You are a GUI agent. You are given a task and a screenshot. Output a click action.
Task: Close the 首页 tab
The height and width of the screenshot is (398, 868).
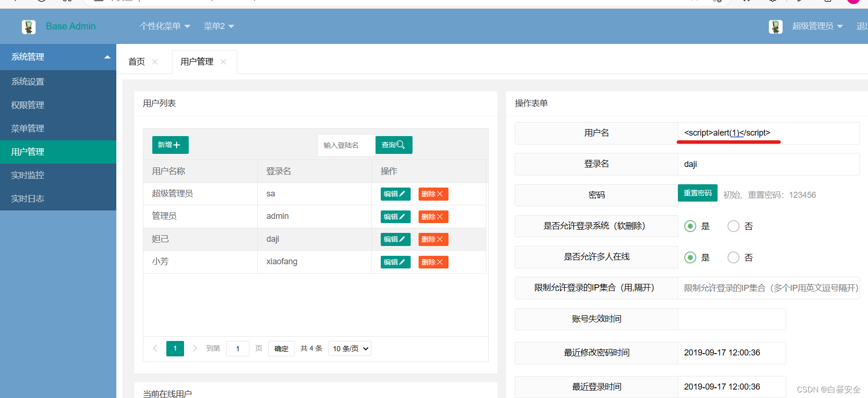coord(155,62)
